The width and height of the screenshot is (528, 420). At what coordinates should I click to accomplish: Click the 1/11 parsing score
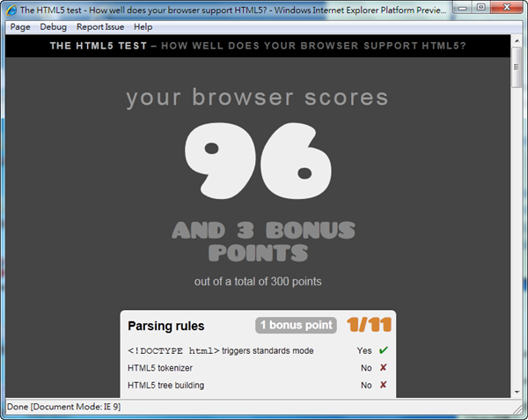[x=369, y=325]
